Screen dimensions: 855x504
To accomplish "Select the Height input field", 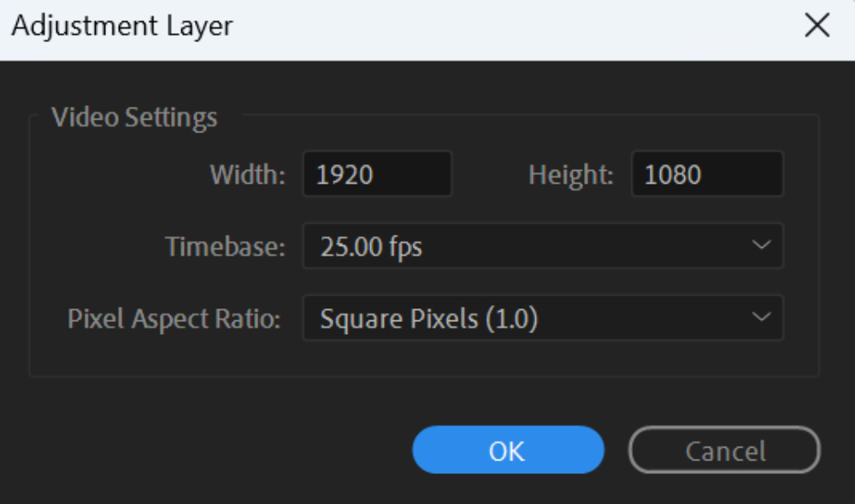I will [x=706, y=173].
